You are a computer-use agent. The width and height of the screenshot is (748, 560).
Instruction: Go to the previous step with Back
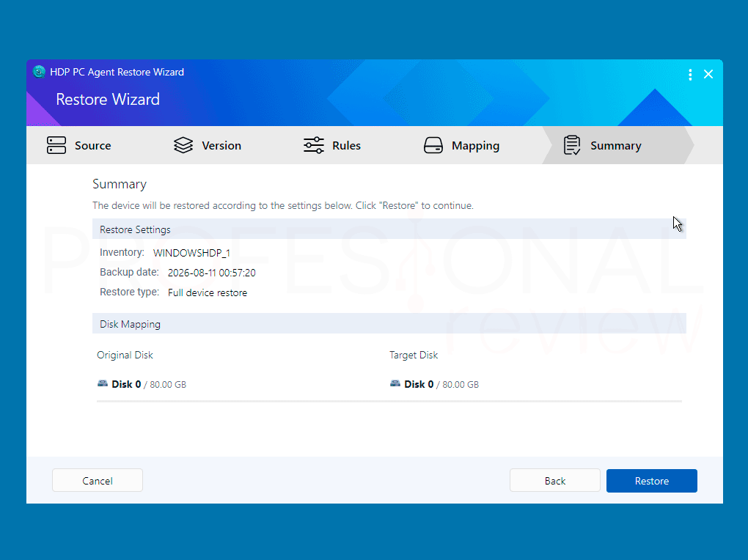(x=555, y=481)
